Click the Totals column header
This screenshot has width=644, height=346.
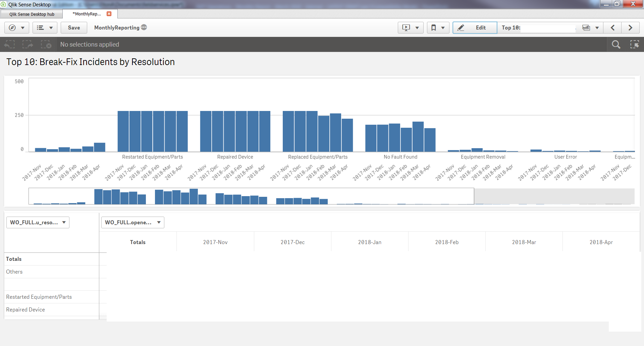[x=138, y=242]
